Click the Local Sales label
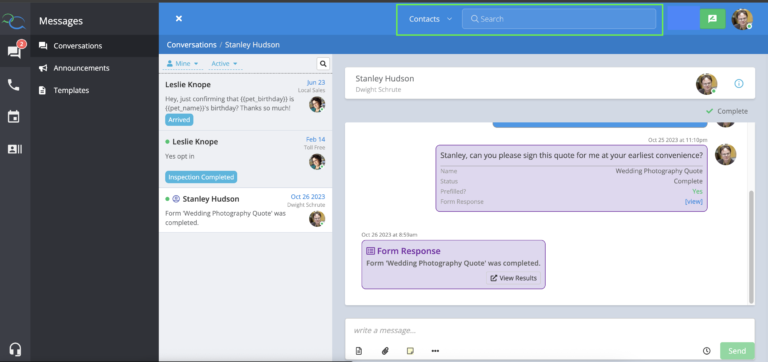 tap(311, 90)
